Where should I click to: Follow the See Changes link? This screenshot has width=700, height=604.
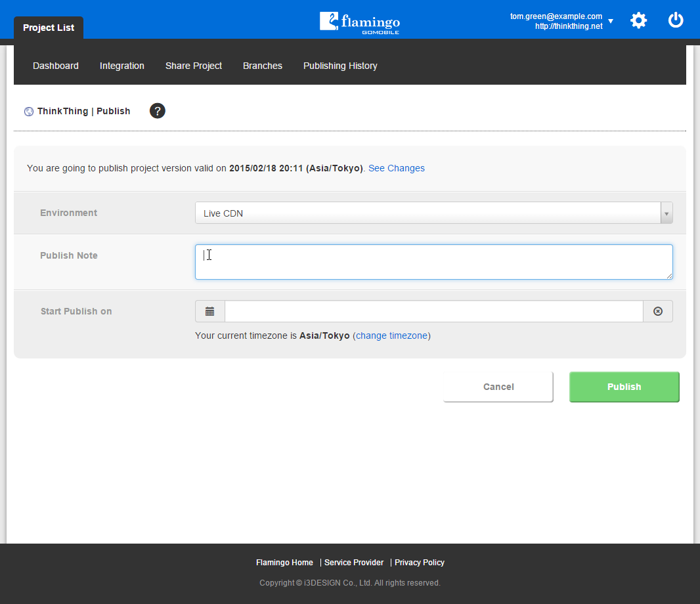[397, 168]
